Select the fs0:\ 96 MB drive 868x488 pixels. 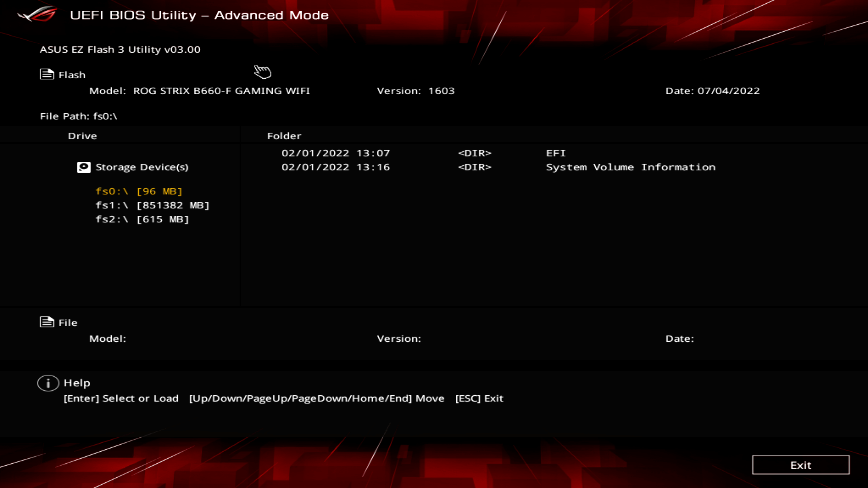tap(139, 191)
